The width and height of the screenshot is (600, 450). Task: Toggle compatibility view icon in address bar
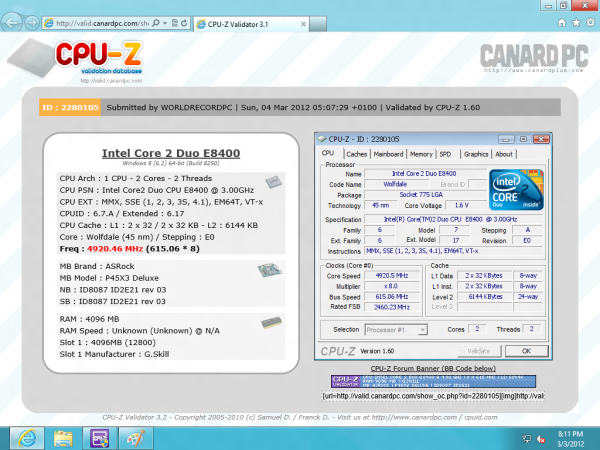(x=174, y=23)
